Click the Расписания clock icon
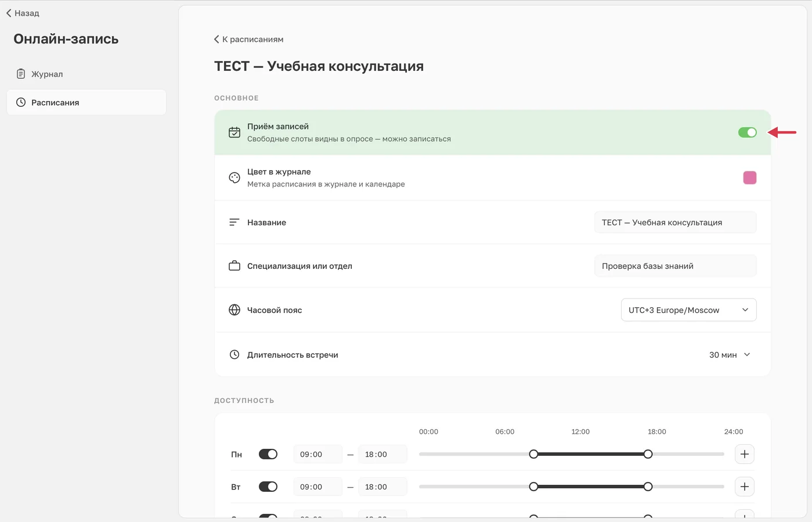The width and height of the screenshot is (812, 522). click(x=21, y=102)
